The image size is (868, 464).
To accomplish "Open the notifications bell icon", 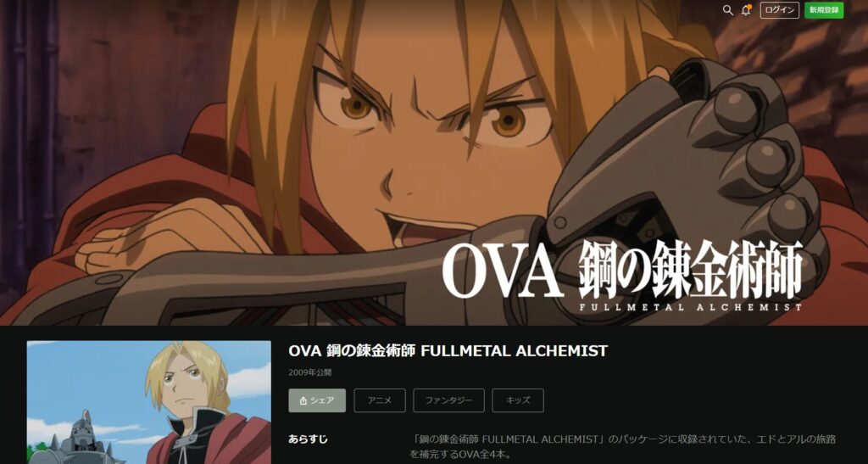I will [x=746, y=10].
